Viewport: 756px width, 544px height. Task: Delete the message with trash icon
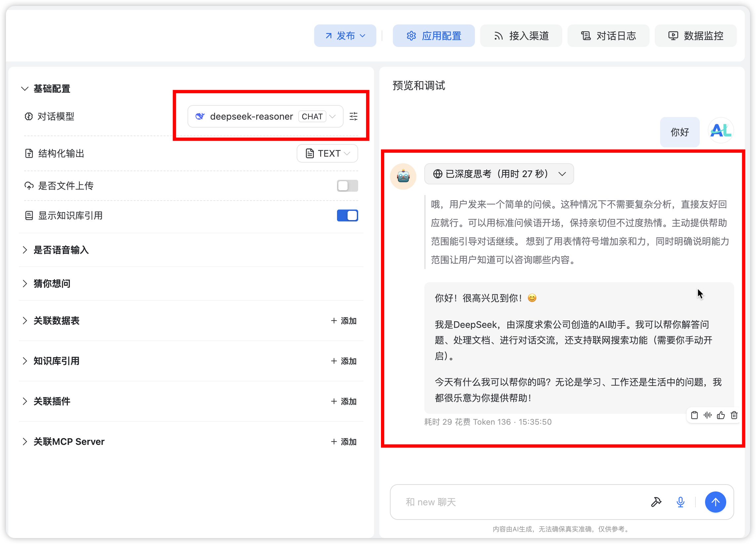(x=734, y=415)
